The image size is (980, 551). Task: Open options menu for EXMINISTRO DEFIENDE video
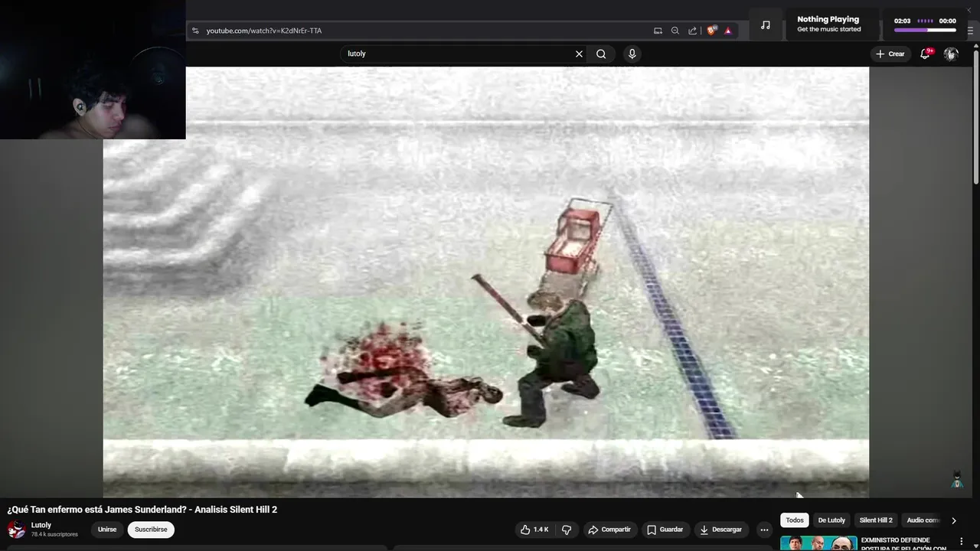pos(962,542)
